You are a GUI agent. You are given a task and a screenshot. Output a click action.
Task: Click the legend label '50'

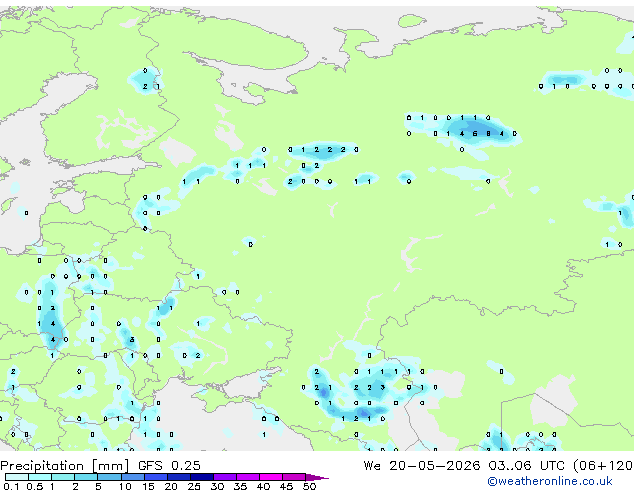tap(309, 486)
